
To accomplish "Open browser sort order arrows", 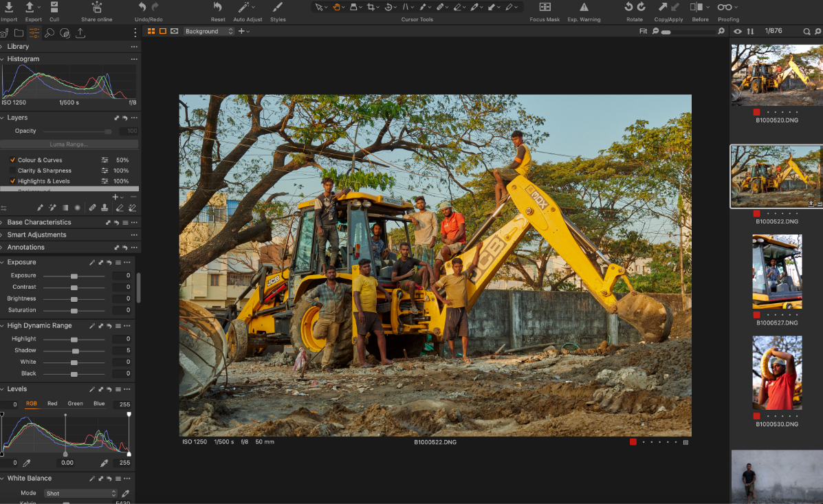I will coord(751,31).
